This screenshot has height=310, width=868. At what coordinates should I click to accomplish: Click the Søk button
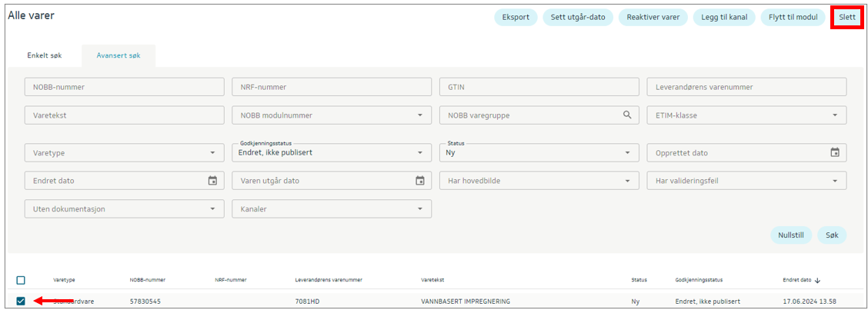click(x=831, y=235)
